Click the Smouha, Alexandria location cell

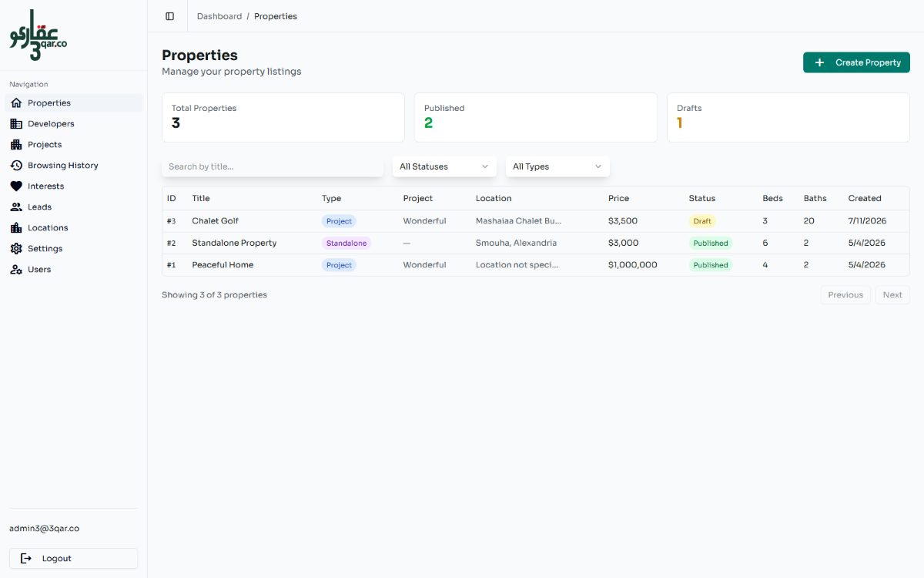516,243
